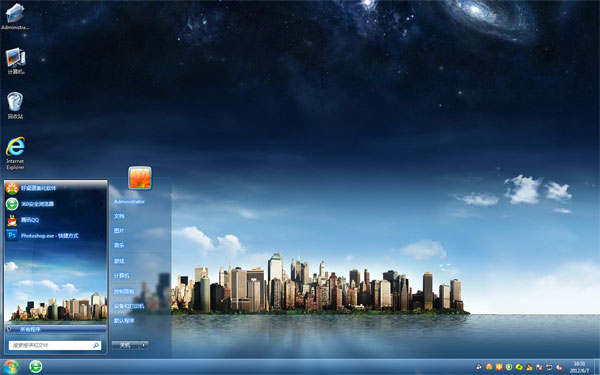Open 控制面板 in the start menu
This screenshot has width=600, height=375.
point(124,292)
